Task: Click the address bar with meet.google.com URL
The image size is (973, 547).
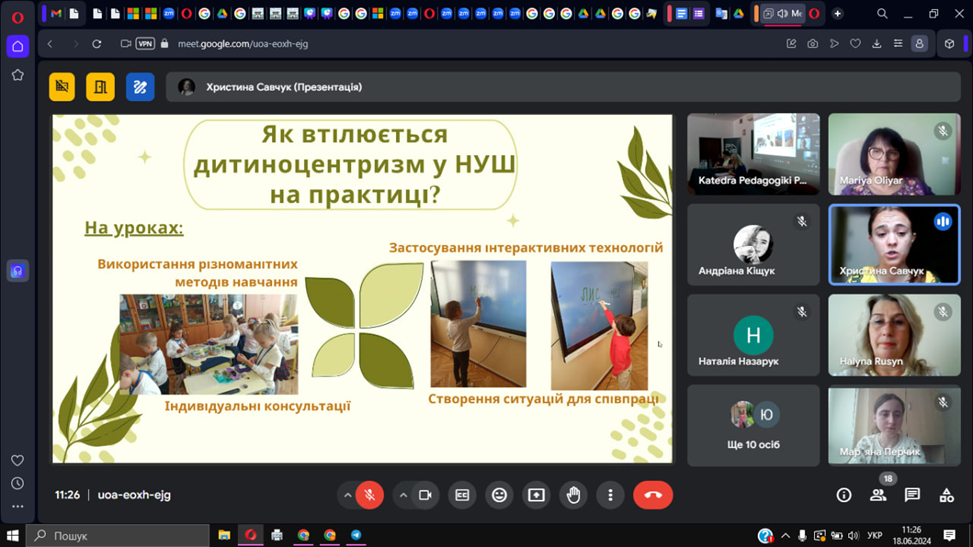Action: tap(400, 44)
